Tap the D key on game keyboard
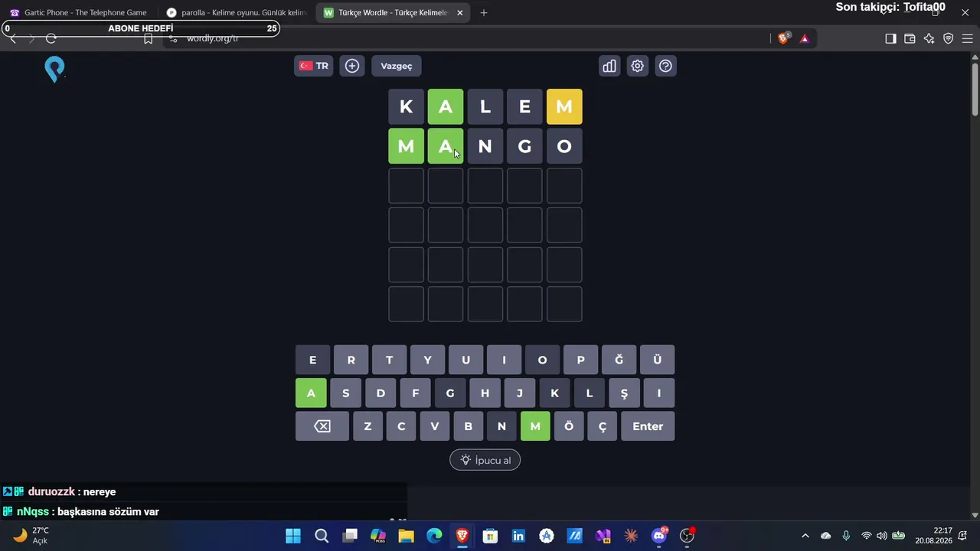980x551 pixels. [381, 393]
